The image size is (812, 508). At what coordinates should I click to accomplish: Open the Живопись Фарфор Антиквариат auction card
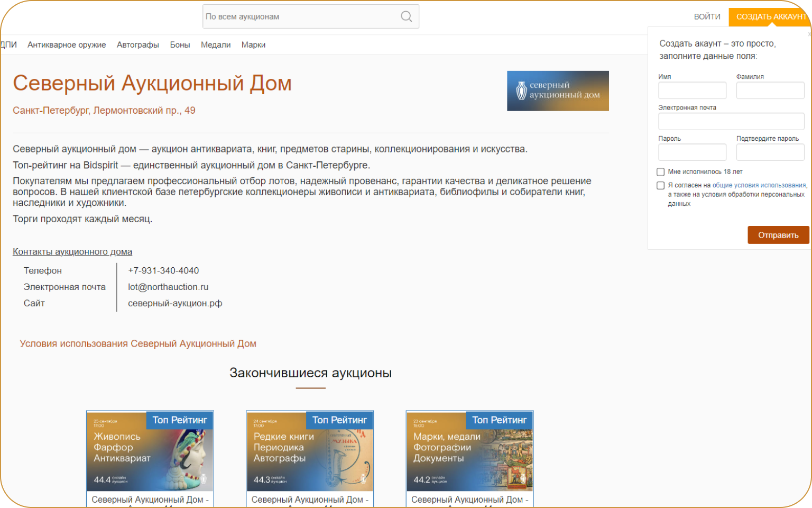pos(150,458)
